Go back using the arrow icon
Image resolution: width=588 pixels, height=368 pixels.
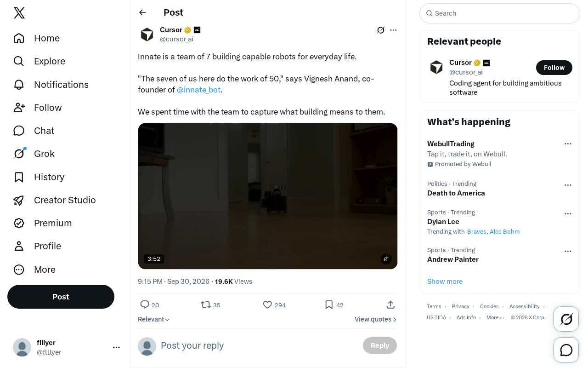click(x=143, y=12)
